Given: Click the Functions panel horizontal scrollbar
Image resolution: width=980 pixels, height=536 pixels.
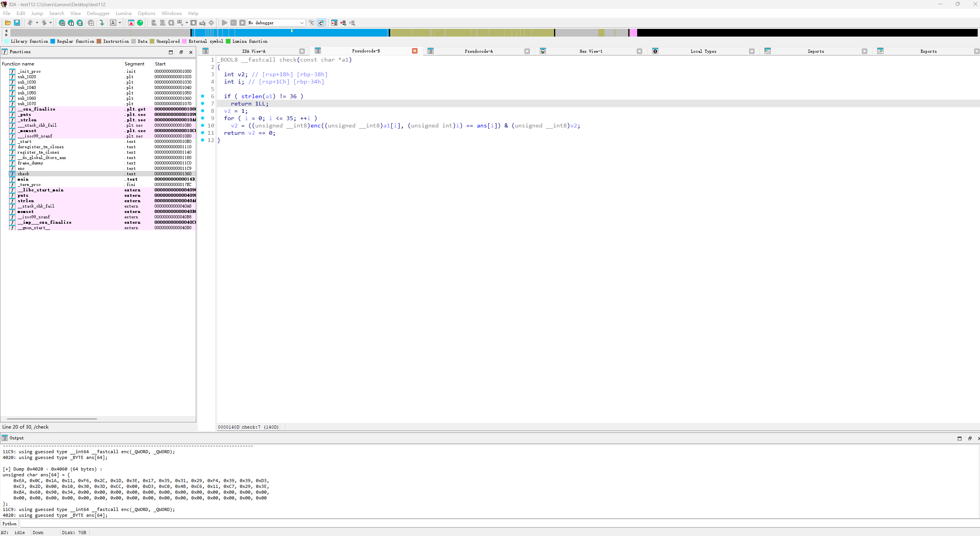Looking at the screenshot, I should pos(52,419).
